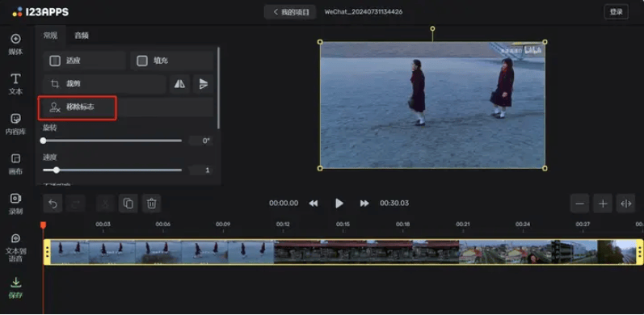644x315 pixels.
Task: Delete the selected clip with trash icon
Action: point(152,204)
